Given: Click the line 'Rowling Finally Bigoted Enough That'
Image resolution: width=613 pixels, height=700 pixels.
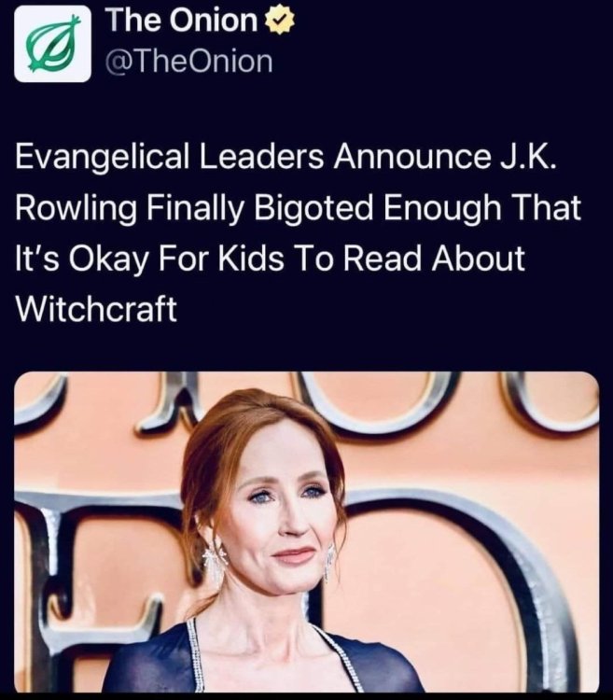Looking at the screenshot, I should coord(298,208).
